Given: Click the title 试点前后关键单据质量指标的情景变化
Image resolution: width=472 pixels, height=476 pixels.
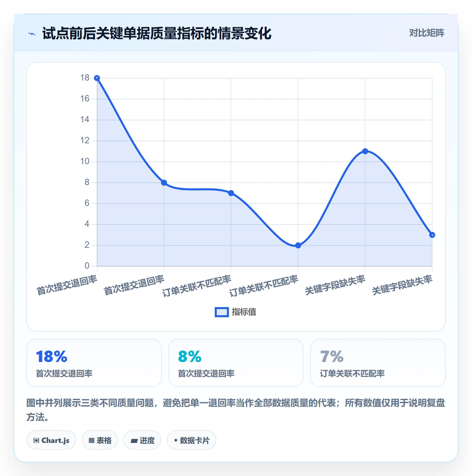Looking at the screenshot, I should (157, 33).
